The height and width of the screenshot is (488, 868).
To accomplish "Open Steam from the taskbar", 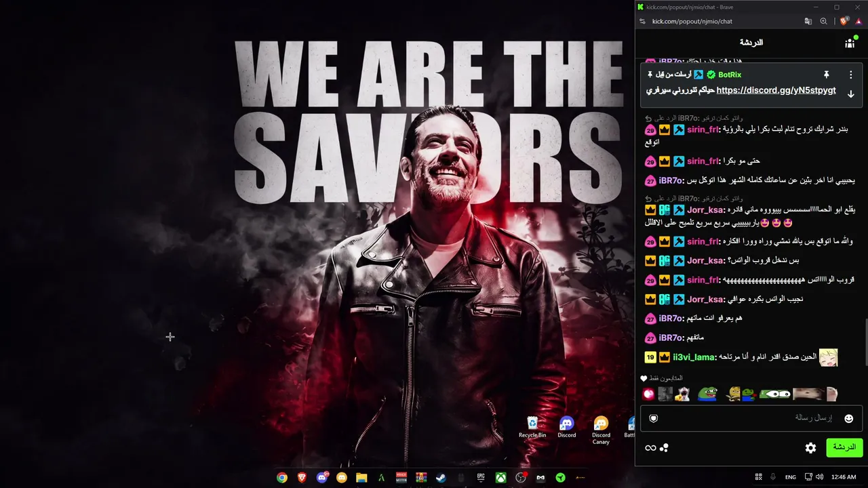I will pos(441,477).
